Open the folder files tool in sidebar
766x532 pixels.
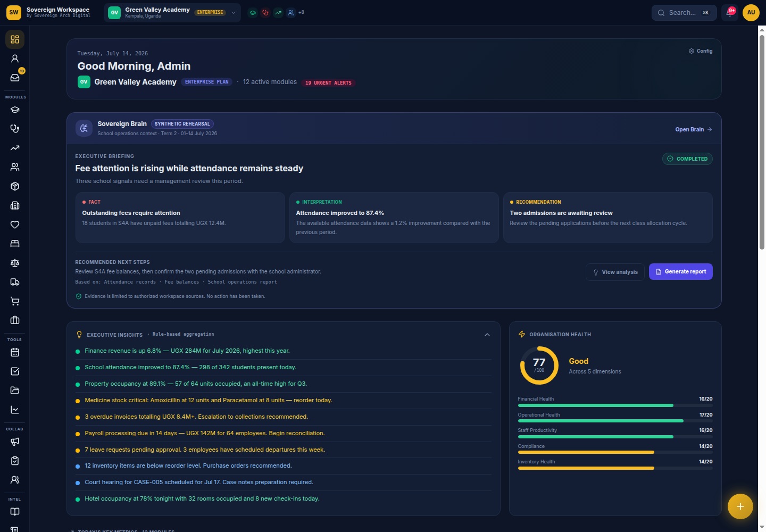pyautogui.click(x=15, y=390)
